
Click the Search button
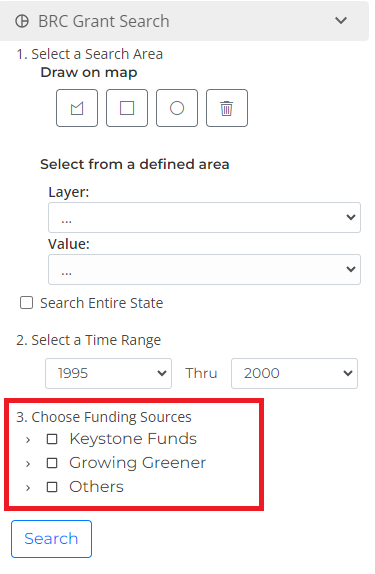point(51,539)
